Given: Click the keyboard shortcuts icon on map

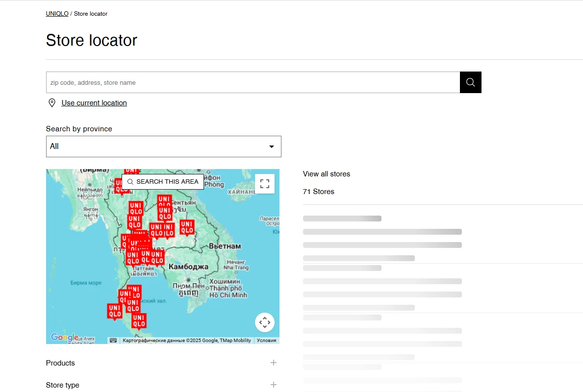Looking at the screenshot, I should [x=113, y=340].
